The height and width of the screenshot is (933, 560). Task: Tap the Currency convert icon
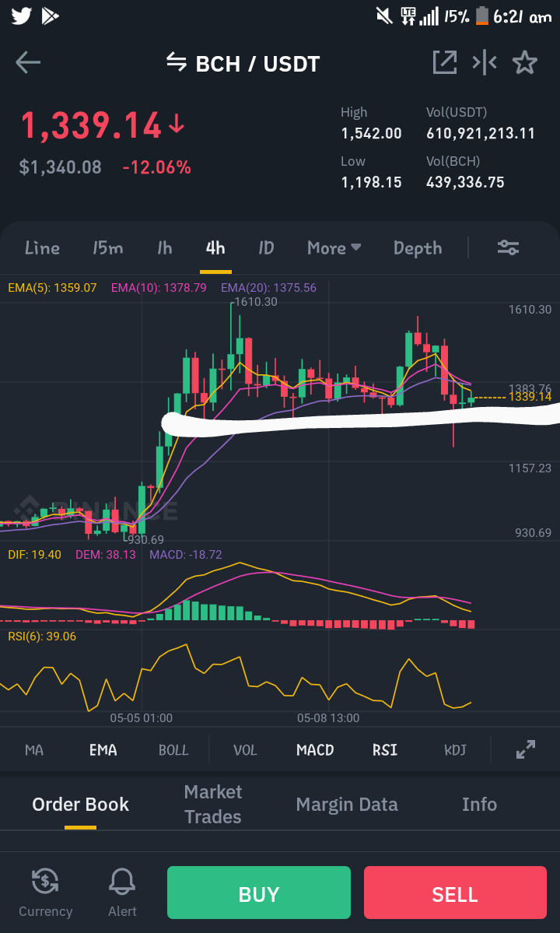pos(45,892)
